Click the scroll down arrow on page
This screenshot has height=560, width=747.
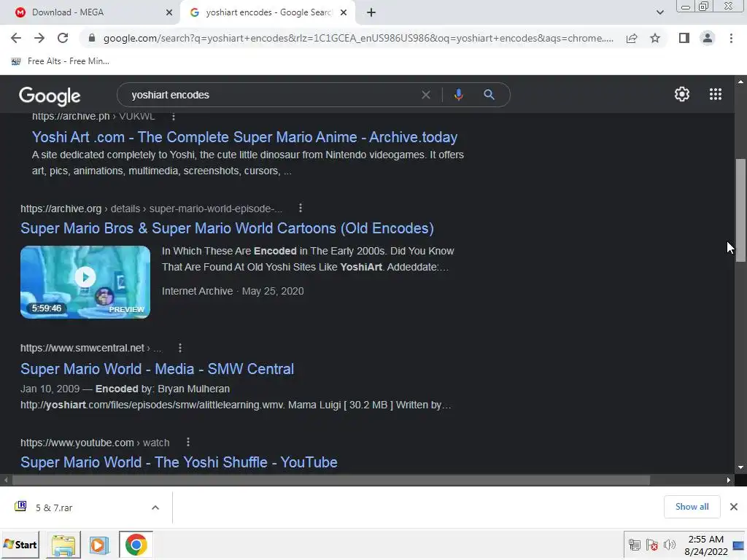pos(740,467)
